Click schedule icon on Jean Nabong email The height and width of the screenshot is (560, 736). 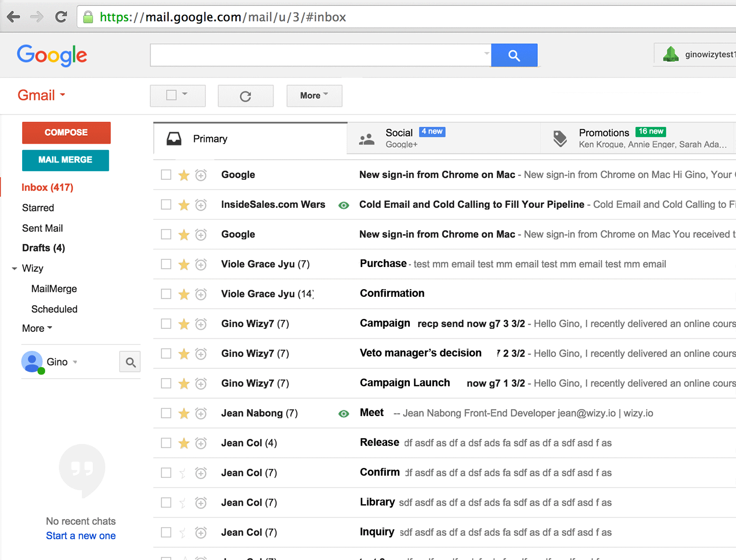[201, 414]
